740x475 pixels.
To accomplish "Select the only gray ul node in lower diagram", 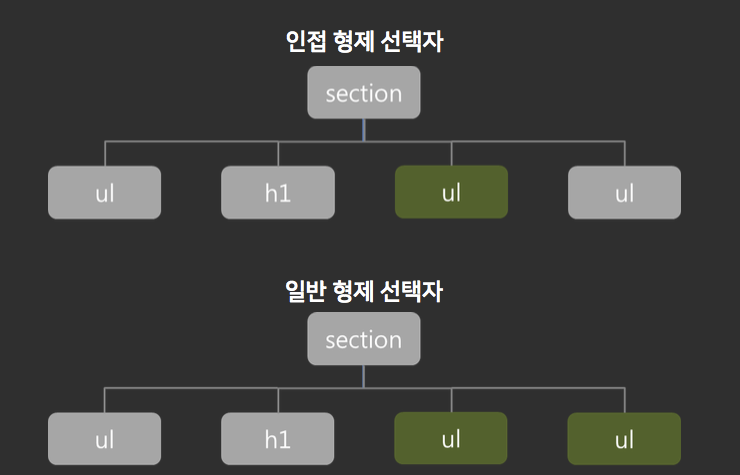I will coord(105,439).
